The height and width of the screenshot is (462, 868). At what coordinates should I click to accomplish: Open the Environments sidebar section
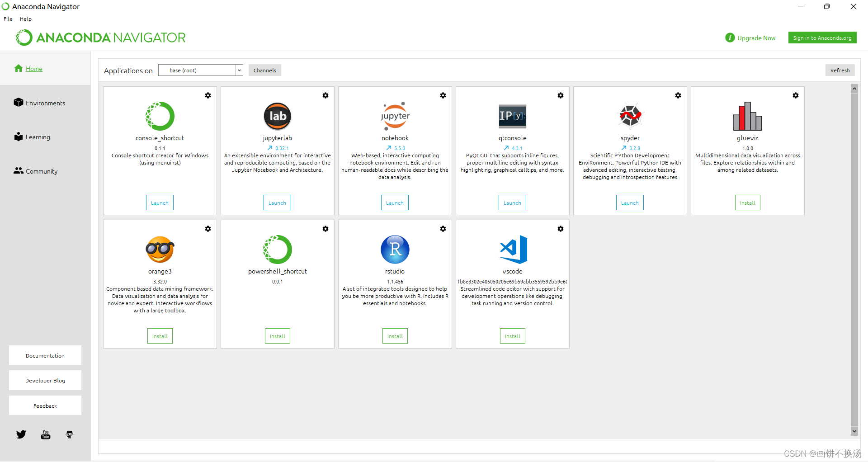click(x=45, y=103)
